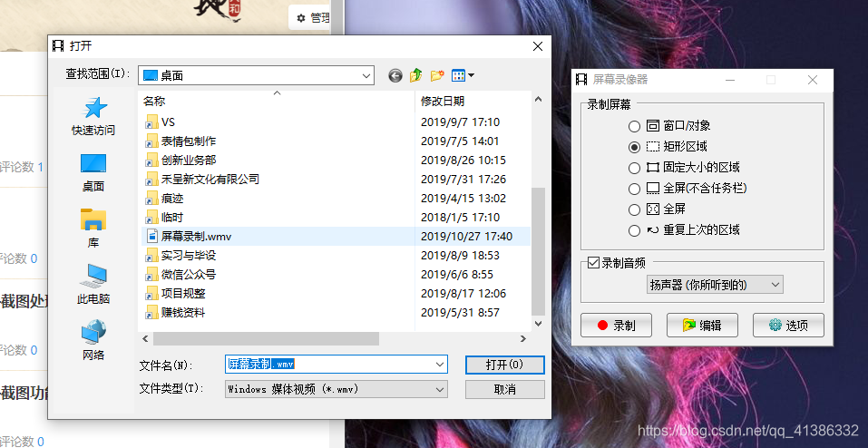Select the 禾呈新文化有限公司 folder row
The width and height of the screenshot is (868, 448).
coord(334,180)
